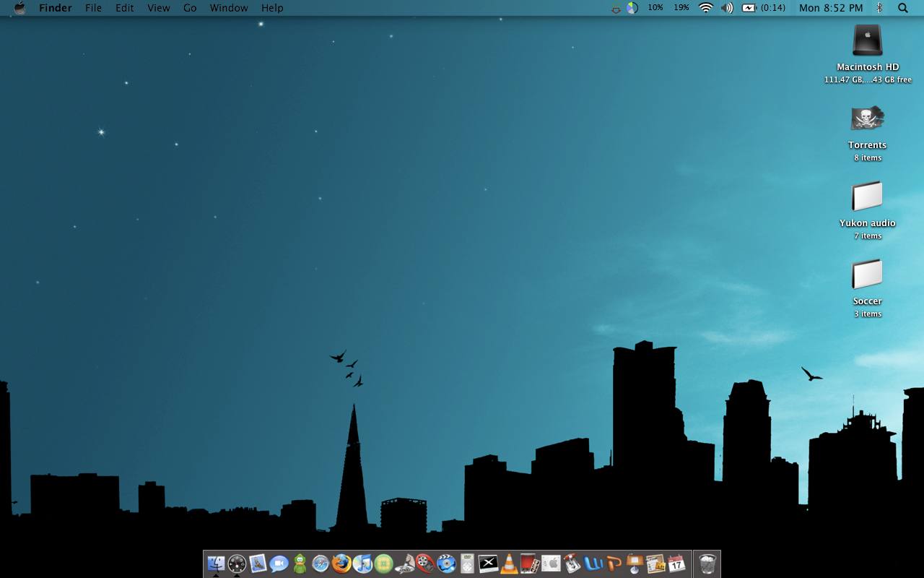Open the Mail stamp icon in Dock
The image size is (924, 578).
point(258,564)
